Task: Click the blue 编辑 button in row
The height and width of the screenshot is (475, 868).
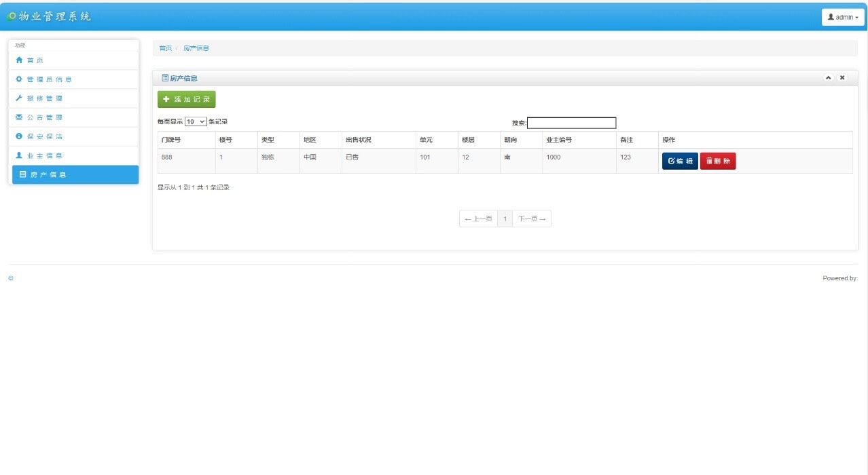Action: (680, 161)
